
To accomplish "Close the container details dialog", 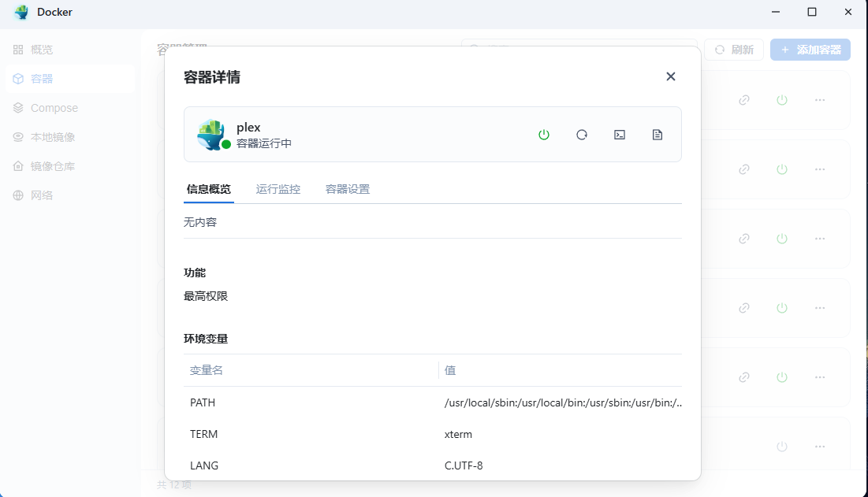I will [671, 76].
